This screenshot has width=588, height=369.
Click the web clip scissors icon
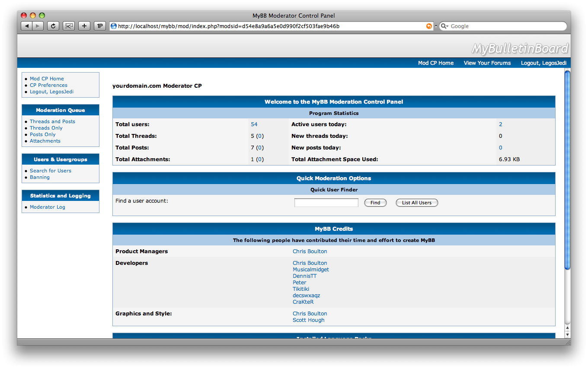69,26
